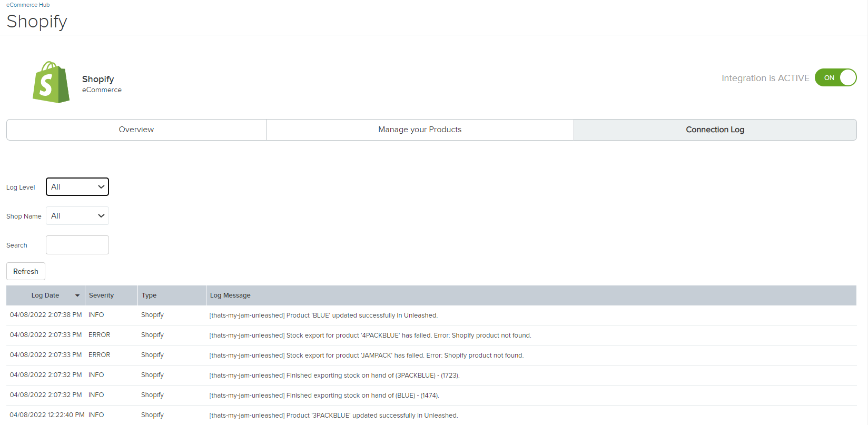Select the '3PACKBLUE' updated successfully message
The width and height of the screenshot is (868, 425).
tap(334, 416)
